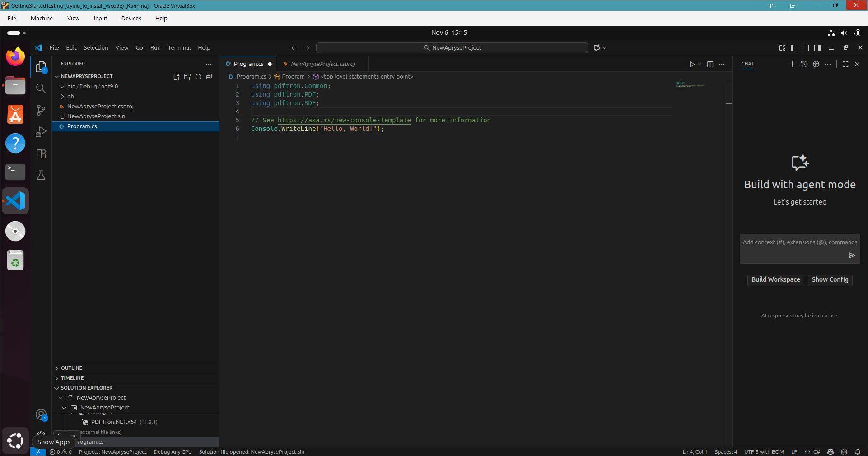The image size is (868, 456).
Task: Click the New File icon in Explorer
Action: point(177,77)
